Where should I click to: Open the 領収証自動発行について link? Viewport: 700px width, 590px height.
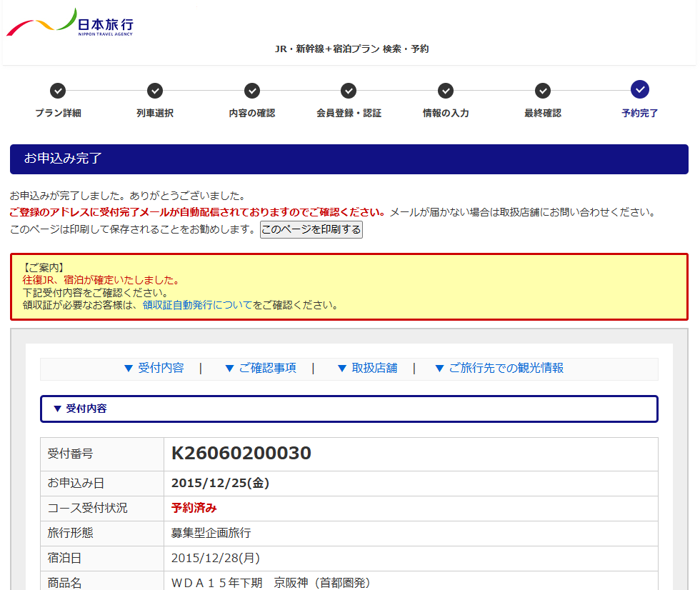197,305
